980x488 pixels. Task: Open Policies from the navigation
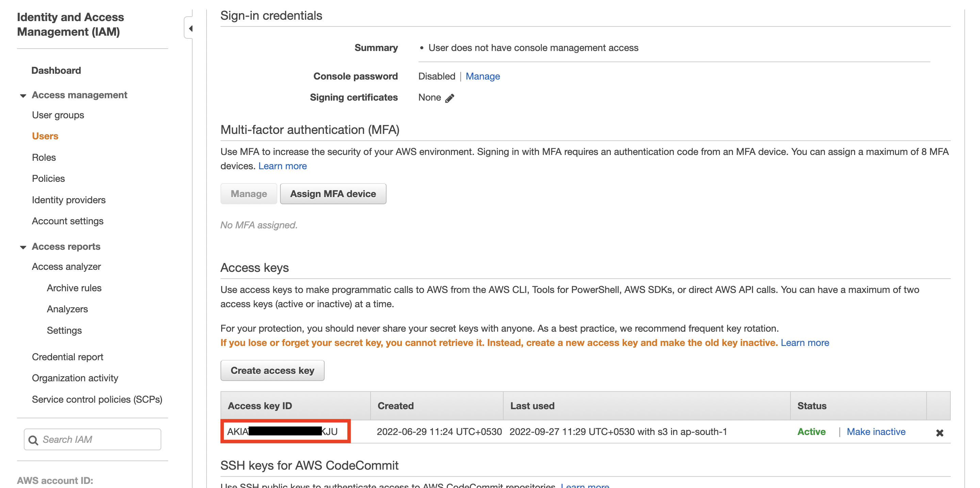click(x=48, y=179)
